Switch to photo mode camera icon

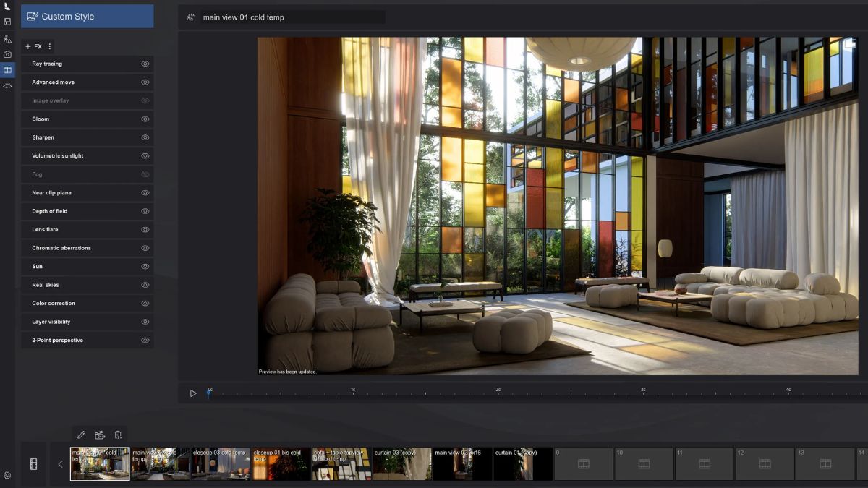(7, 54)
